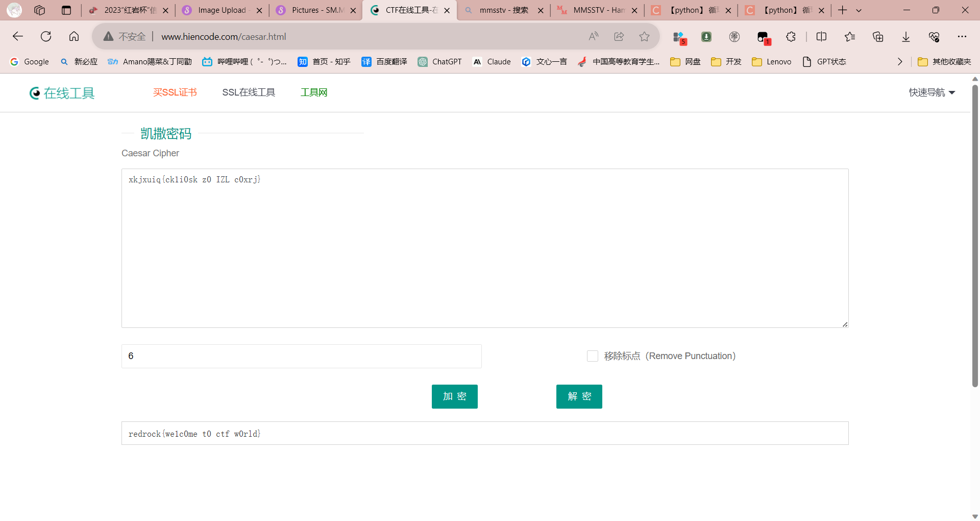Viewport: 980px width, 521px height.
Task: Click the address bar URL
Action: [224, 36]
